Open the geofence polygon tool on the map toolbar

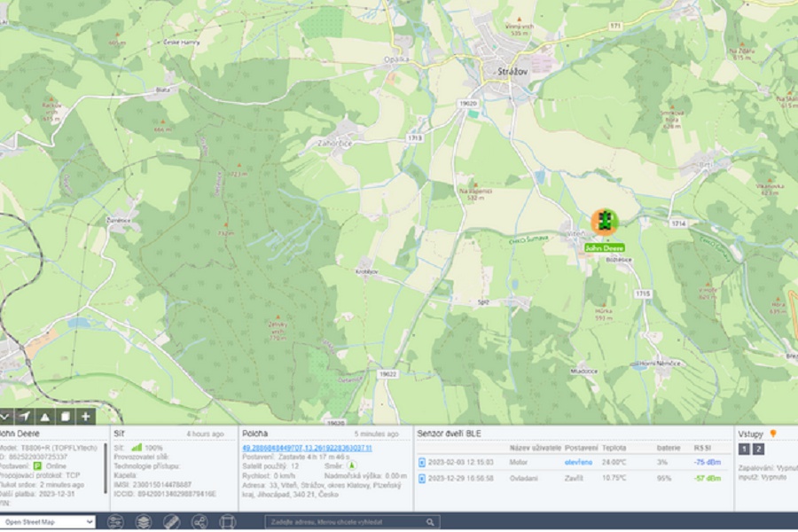pyautogui.click(x=64, y=416)
